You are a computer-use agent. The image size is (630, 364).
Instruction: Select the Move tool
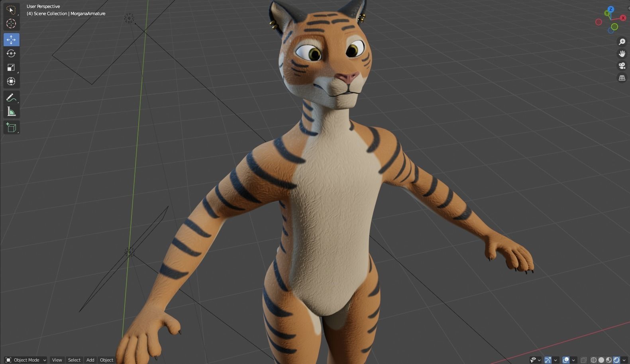click(11, 39)
